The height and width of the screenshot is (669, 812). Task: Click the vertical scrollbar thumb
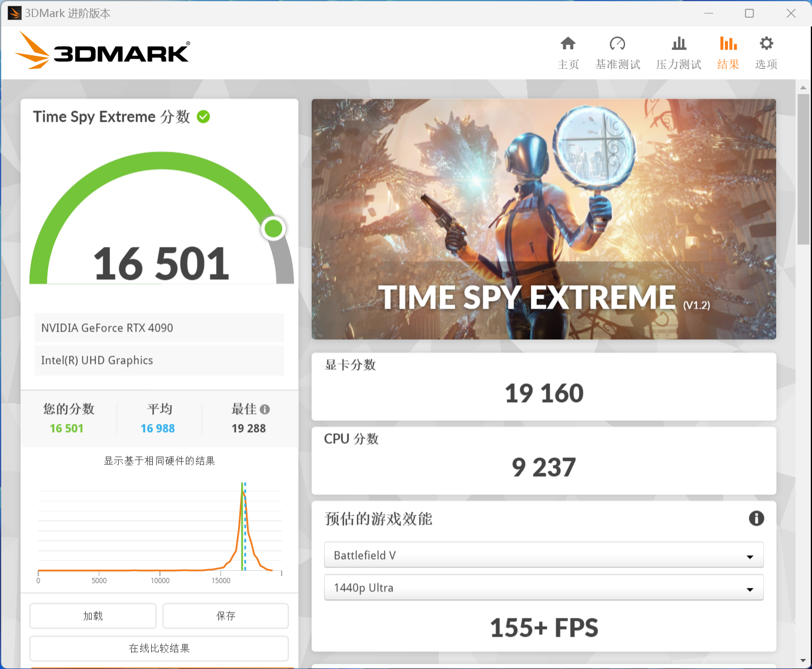pos(803,169)
